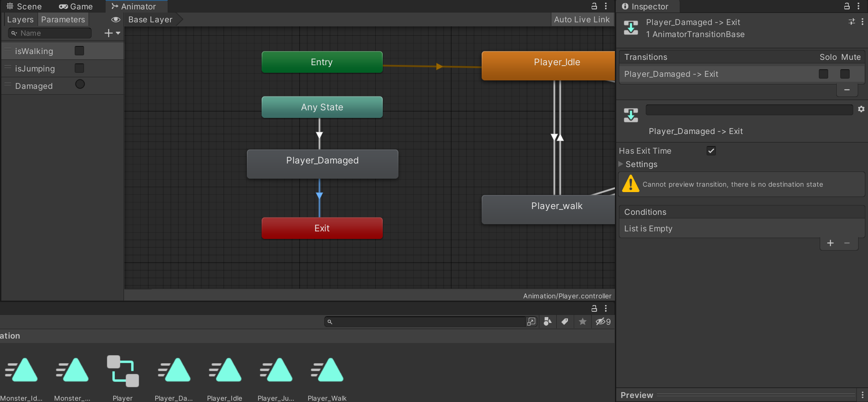Add a condition with the plus button
The image size is (868, 402).
click(830, 243)
